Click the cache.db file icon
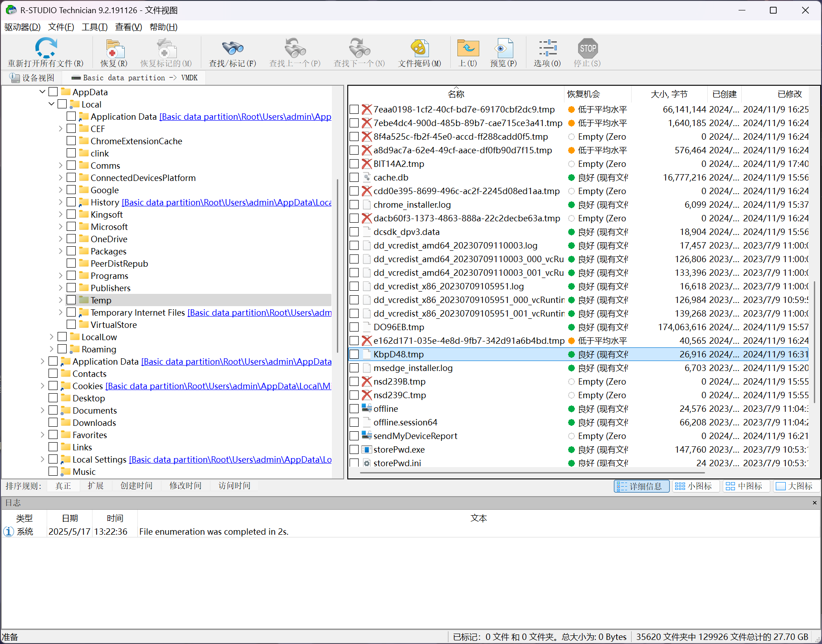The width and height of the screenshot is (822, 644). pyautogui.click(x=367, y=177)
